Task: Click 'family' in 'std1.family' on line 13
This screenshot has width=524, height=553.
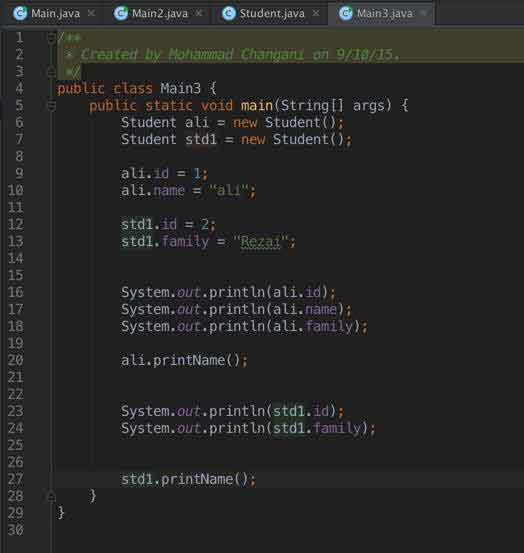Action: [185, 242]
